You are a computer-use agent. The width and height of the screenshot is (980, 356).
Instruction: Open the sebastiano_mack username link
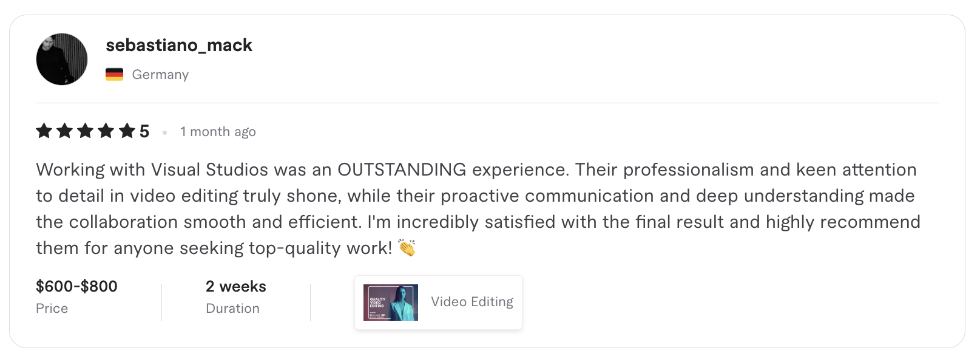[179, 45]
